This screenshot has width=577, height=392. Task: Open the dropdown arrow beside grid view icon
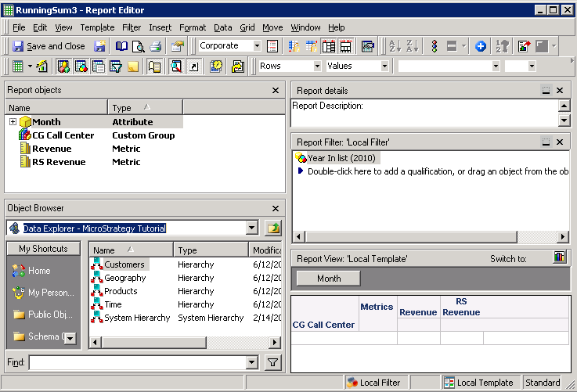click(30, 67)
